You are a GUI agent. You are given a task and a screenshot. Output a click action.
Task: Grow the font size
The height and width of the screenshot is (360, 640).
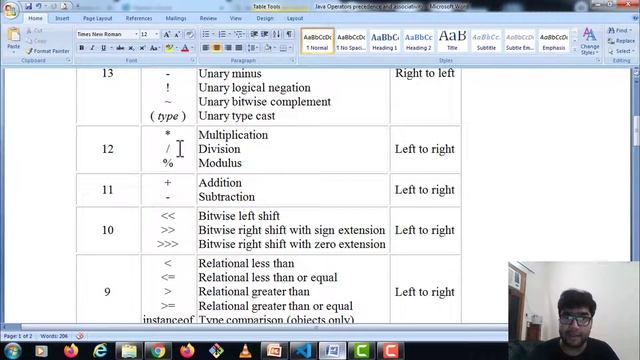(x=167, y=35)
